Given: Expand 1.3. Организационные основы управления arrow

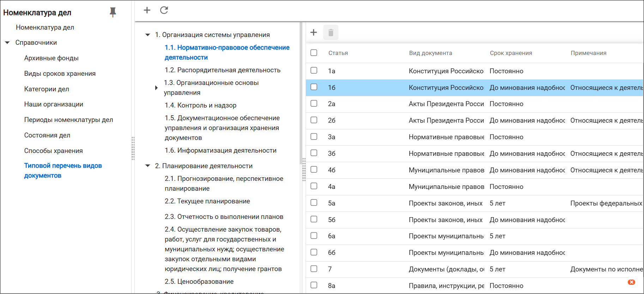Looking at the screenshot, I should point(156,88).
